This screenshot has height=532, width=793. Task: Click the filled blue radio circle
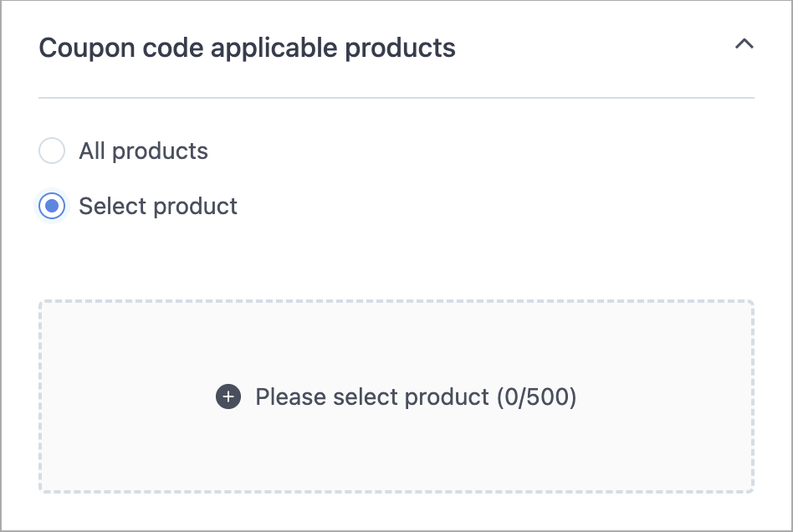point(52,206)
